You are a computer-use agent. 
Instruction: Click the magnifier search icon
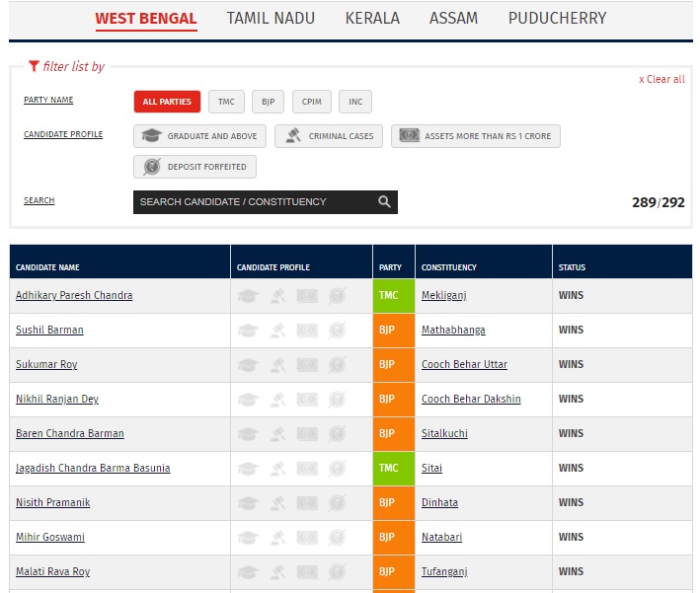tap(384, 201)
